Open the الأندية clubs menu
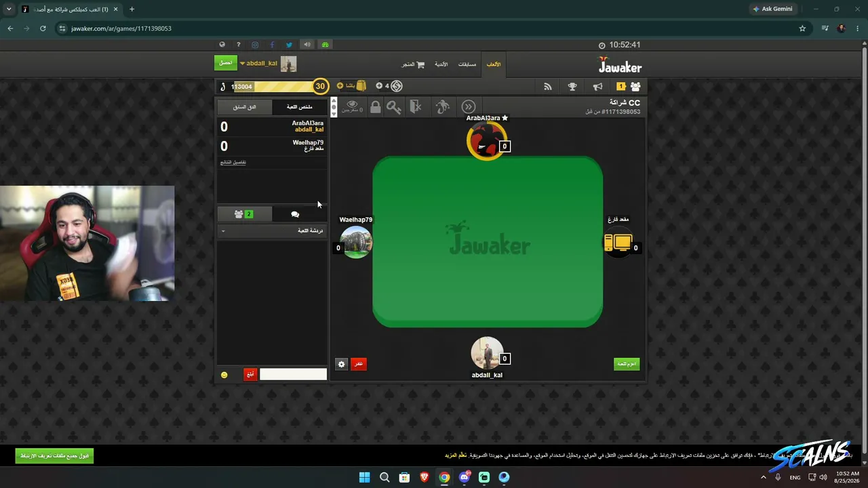 point(441,64)
